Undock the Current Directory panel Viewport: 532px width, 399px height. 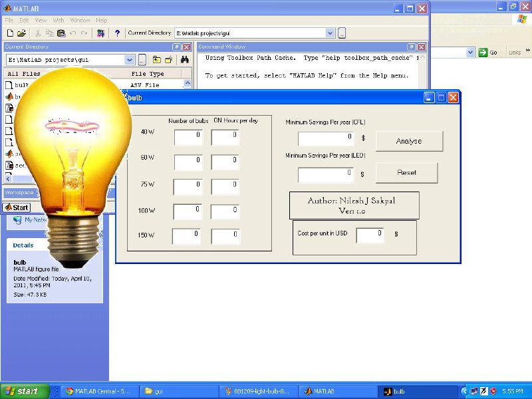tap(176, 47)
